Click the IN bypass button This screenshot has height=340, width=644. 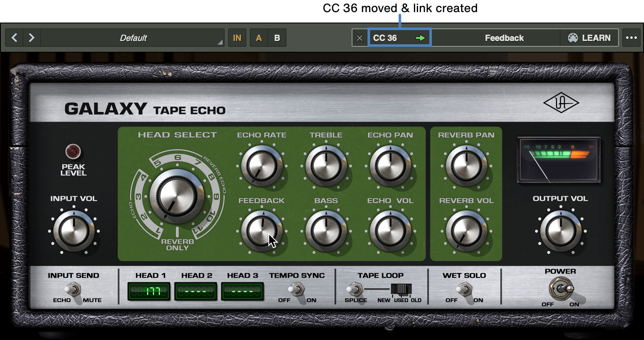point(237,38)
